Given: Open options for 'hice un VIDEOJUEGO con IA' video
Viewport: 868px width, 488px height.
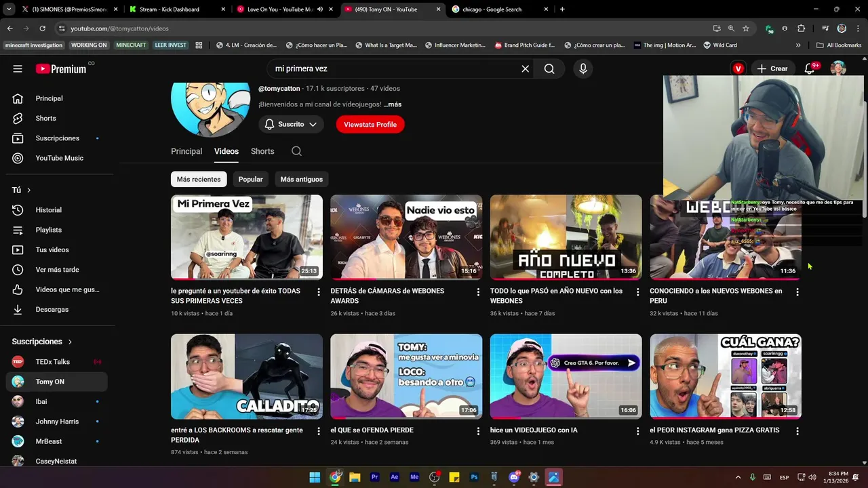Looking at the screenshot, I should click(637, 431).
